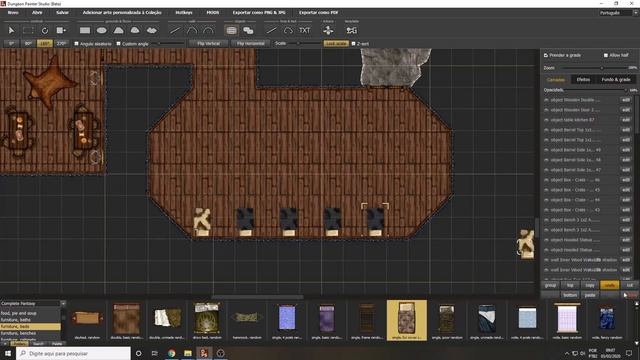This screenshot has height=360, width=640.
Task: Click the group button in layers panel
Action: [550, 285]
